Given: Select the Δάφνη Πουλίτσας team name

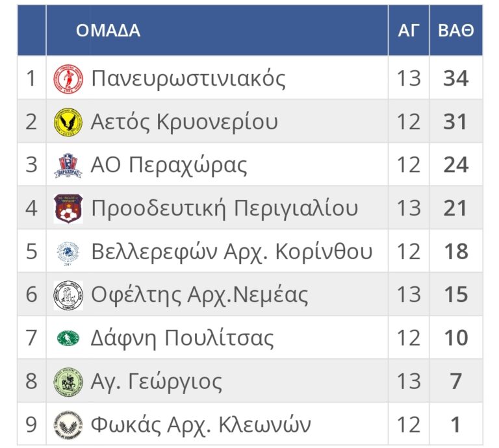Looking at the screenshot, I should [183, 338].
